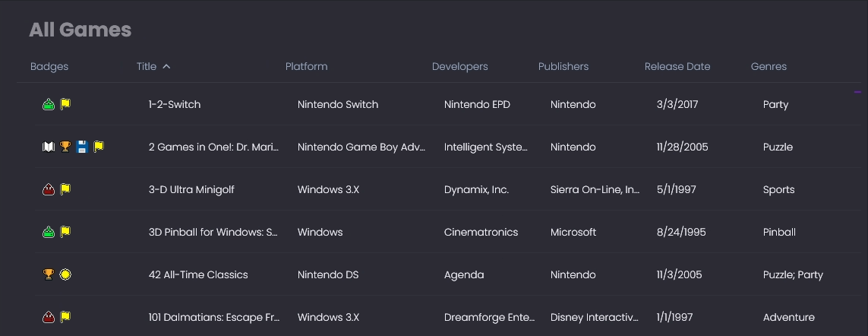This screenshot has width=868, height=336.
Task: Select the 1-2-Switch game row title
Action: coord(175,104)
